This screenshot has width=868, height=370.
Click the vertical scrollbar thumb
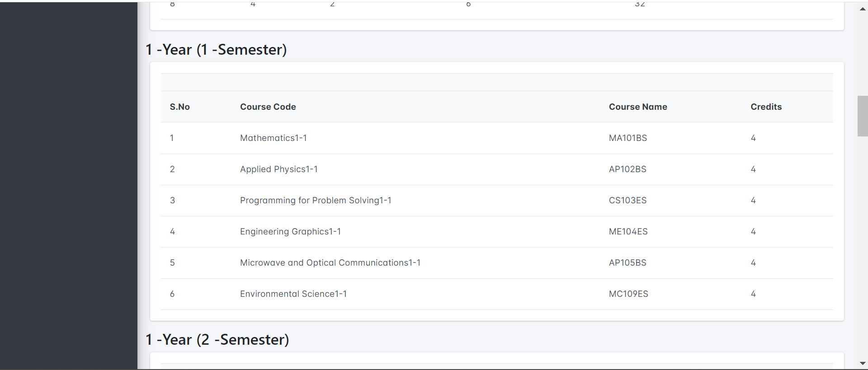863,116
